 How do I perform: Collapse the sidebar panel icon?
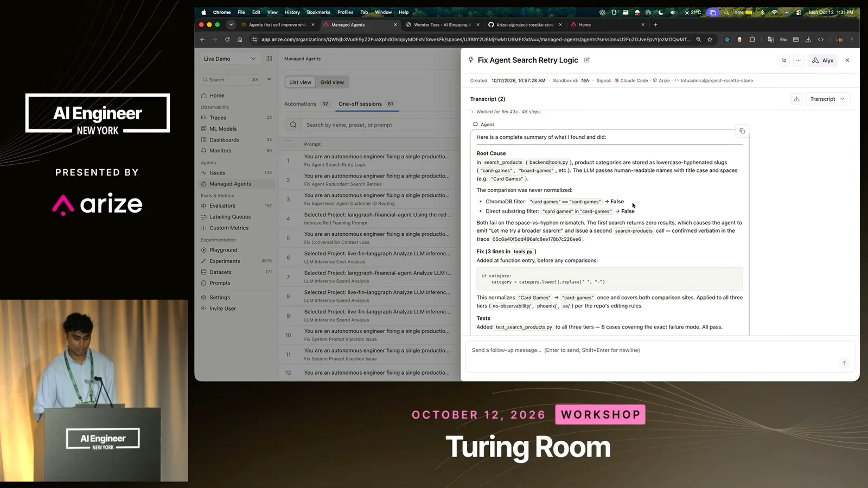click(269, 59)
